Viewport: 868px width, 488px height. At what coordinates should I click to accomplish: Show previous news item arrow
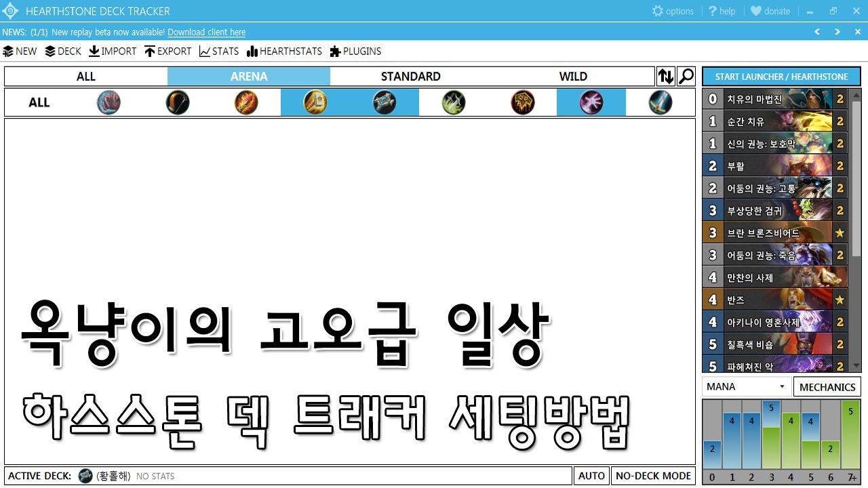pyautogui.click(x=817, y=32)
